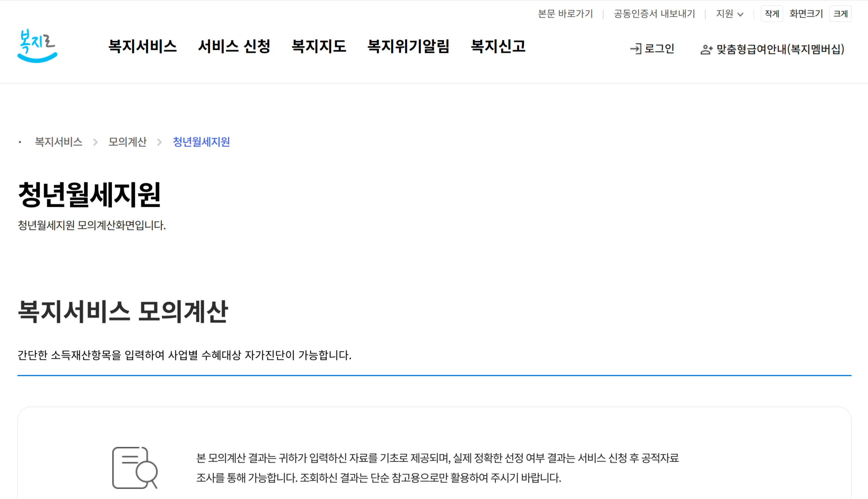Open the 복지지도 menu
Viewport: 868px width, 499px height.
coord(318,46)
